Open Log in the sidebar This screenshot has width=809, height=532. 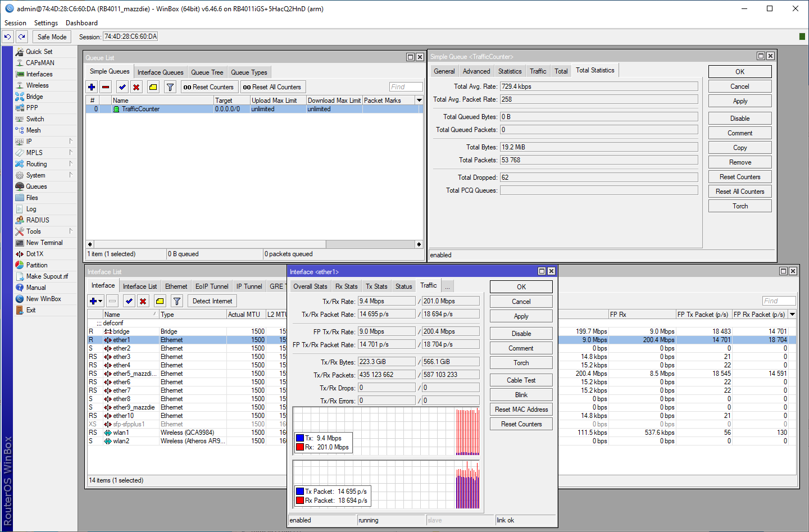[31, 209]
